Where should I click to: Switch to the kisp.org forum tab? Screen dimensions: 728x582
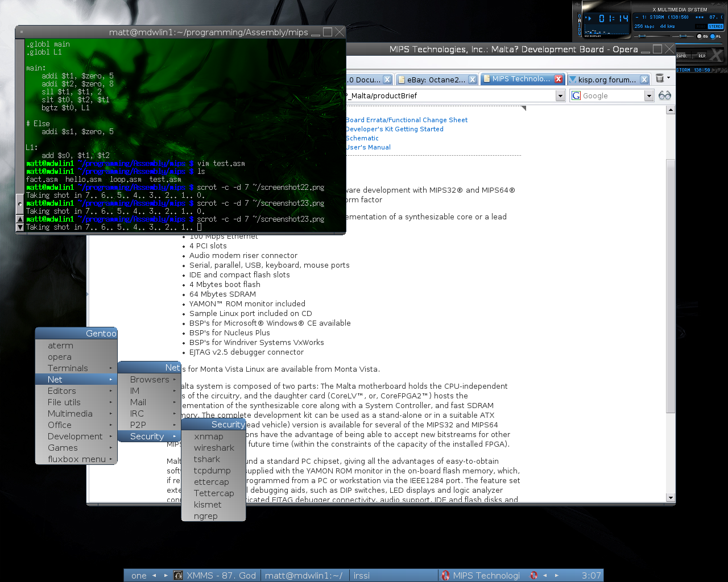click(x=606, y=80)
